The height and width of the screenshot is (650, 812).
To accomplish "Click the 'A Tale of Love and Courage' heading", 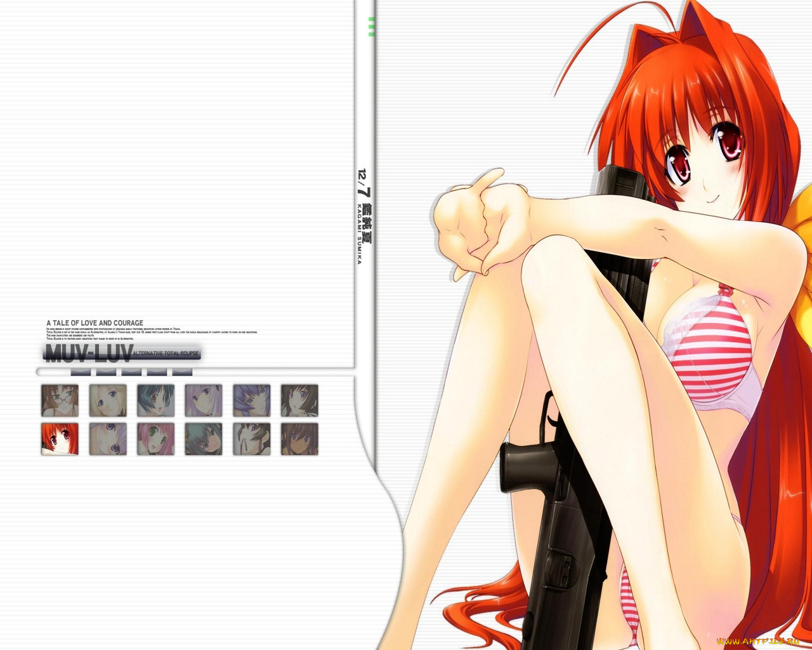I will [x=95, y=323].
